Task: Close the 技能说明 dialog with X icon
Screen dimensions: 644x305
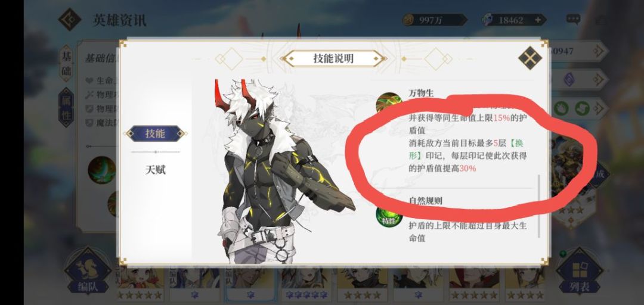Action: click(530, 58)
